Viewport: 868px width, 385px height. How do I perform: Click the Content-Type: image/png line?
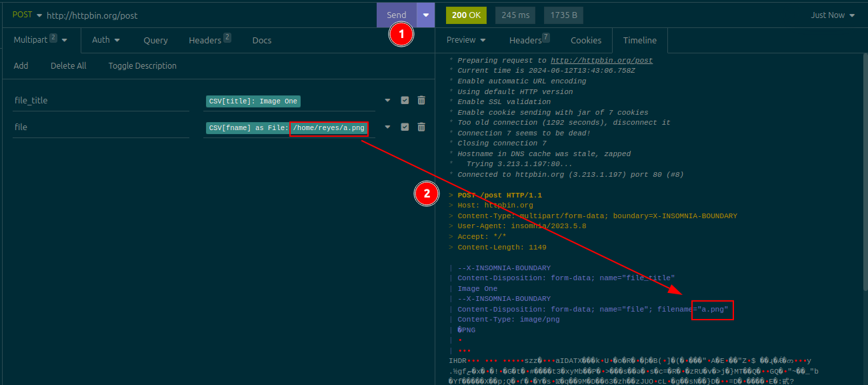509,320
